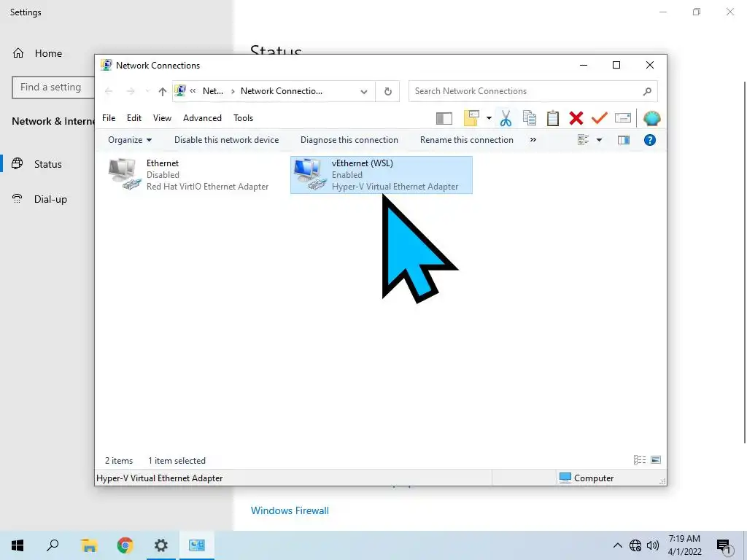Viewport: 747px width, 560px height.
Task: Click the red X Delete icon
Action: coord(576,118)
